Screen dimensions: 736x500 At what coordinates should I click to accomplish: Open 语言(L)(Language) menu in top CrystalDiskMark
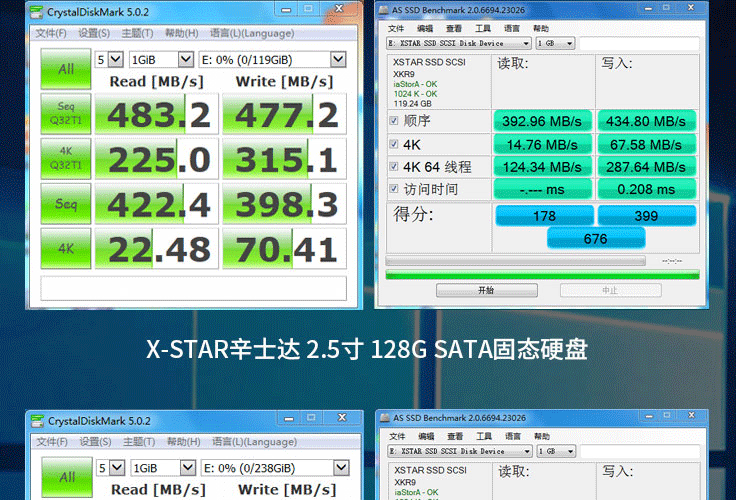(252, 33)
